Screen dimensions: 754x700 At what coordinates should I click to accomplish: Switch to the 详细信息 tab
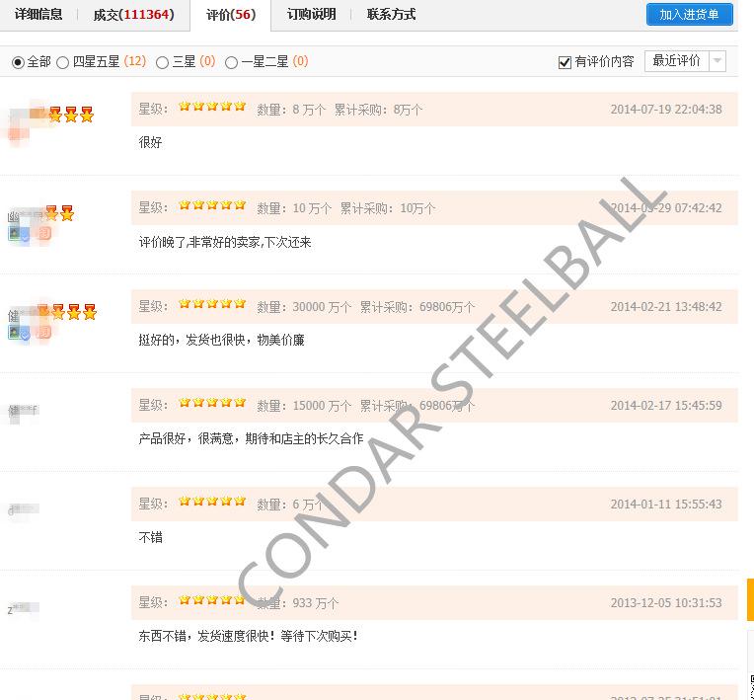(38, 15)
